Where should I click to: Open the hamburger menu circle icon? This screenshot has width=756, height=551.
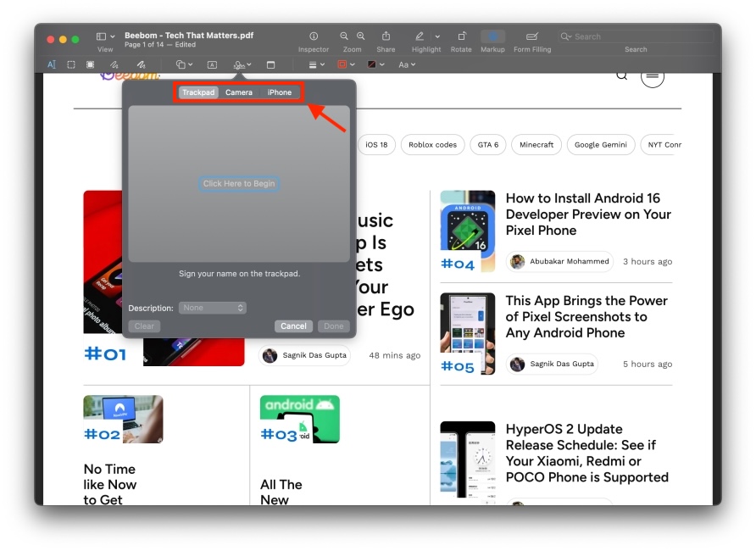tap(653, 77)
